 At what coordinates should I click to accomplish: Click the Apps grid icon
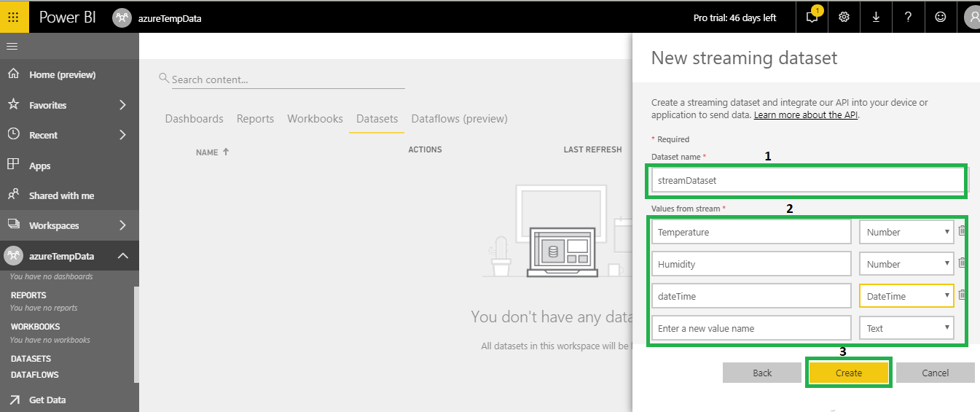(x=13, y=165)
